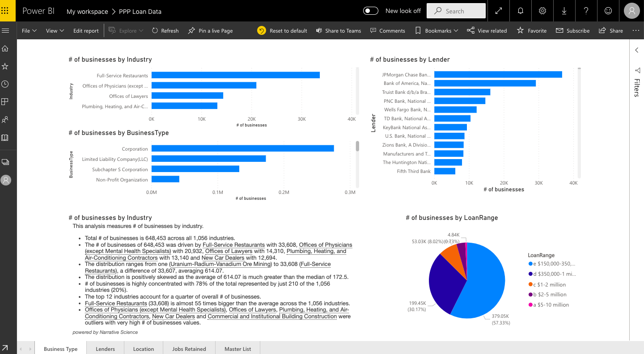Click the feedback smiley icon

608,11
